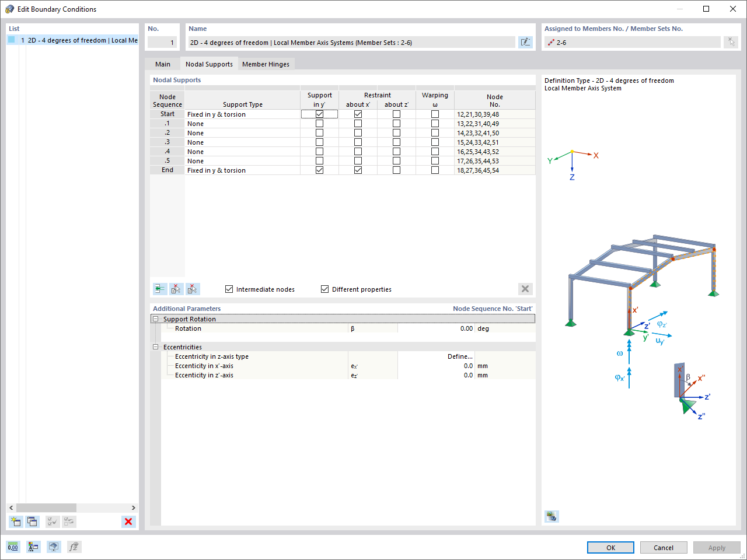Click the OK button
The image size is (747, 560).
pos(610,548)
